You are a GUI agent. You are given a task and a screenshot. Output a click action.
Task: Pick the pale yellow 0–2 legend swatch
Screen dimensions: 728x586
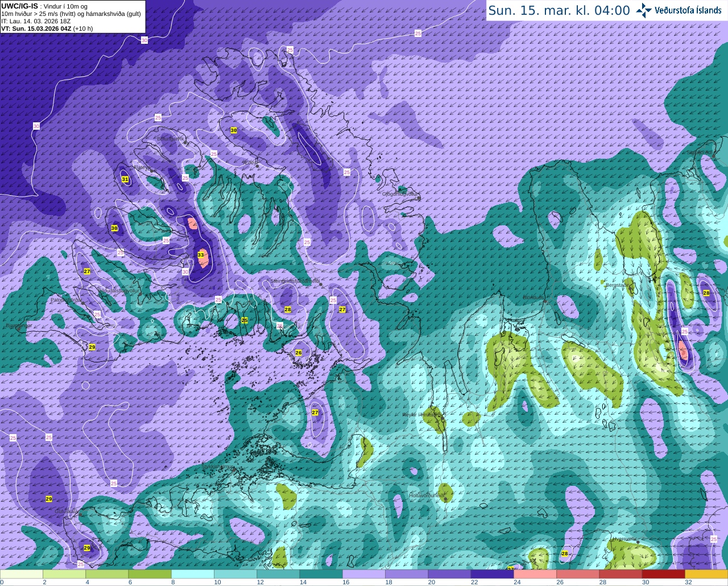coord(22,574)
